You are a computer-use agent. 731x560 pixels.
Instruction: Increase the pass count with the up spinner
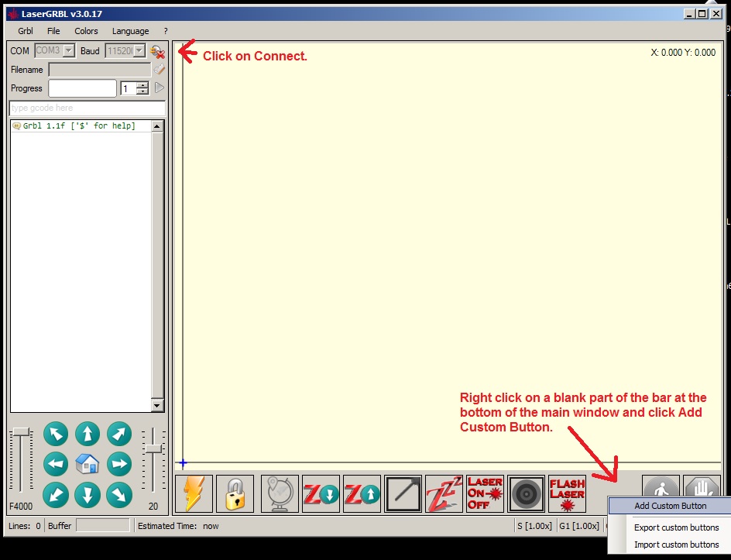pyautogui.click(x=143, y=85)
